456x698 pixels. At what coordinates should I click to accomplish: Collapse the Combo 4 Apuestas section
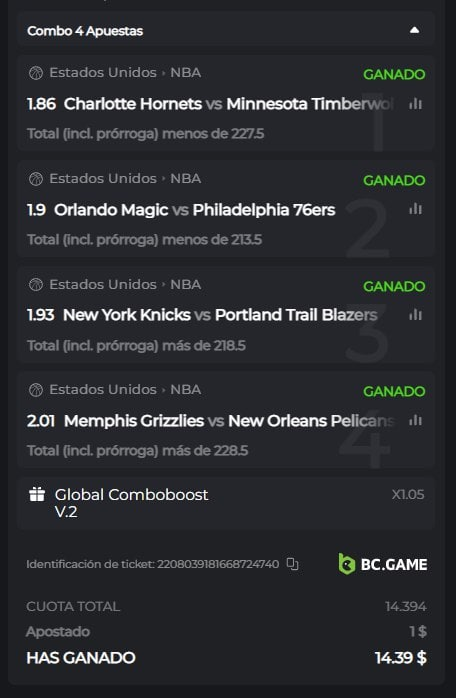414,30
